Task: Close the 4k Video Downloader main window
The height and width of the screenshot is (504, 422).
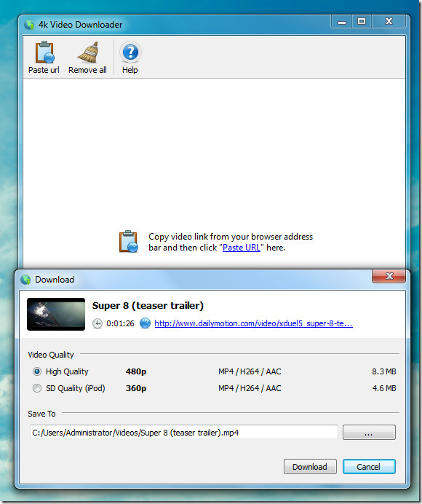Action: click(x=389, y=22)
